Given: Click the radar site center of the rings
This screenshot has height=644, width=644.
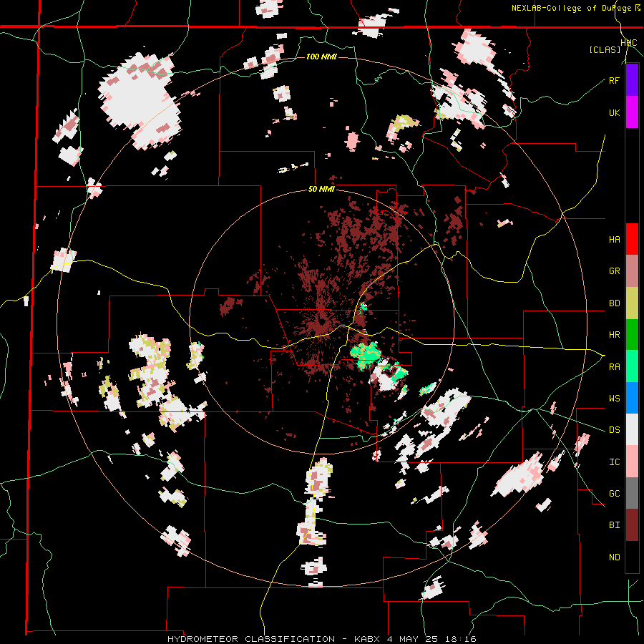Looking at the screenshot, I should 321,321.
